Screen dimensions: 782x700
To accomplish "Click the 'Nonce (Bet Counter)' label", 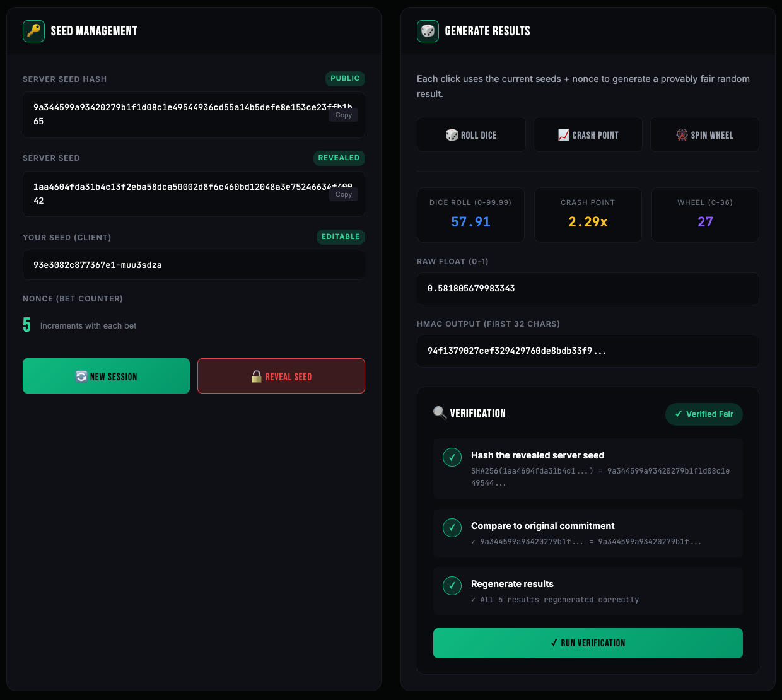I will point(73,299).
